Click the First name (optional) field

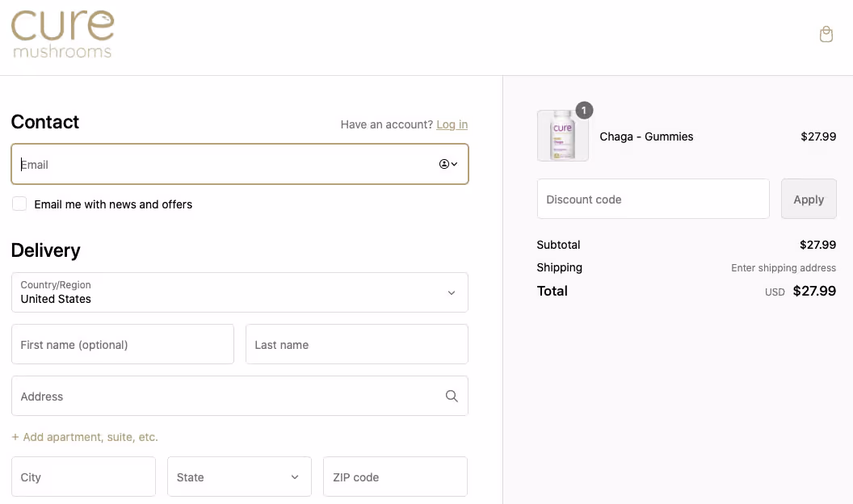[123, 344]
